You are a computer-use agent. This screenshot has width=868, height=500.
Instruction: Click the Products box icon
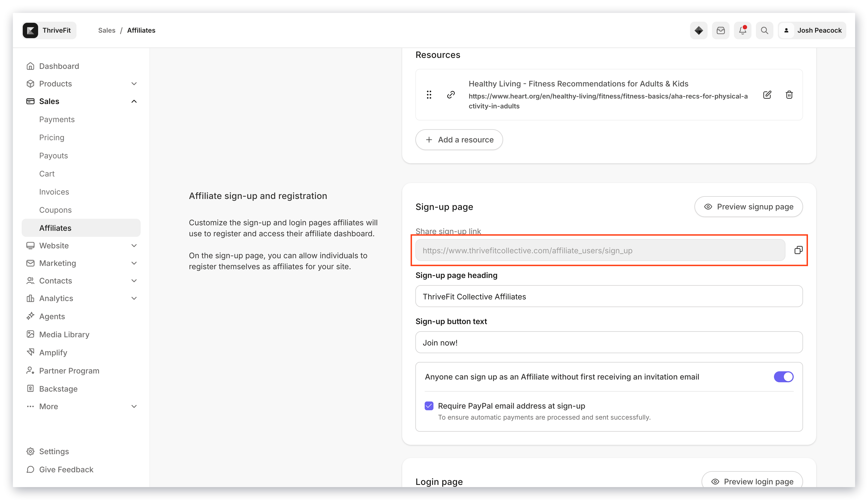point(30,83)
